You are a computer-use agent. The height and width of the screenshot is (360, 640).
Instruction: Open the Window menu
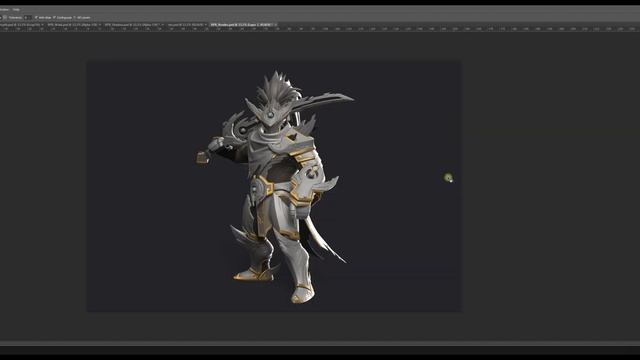[4, 9]
